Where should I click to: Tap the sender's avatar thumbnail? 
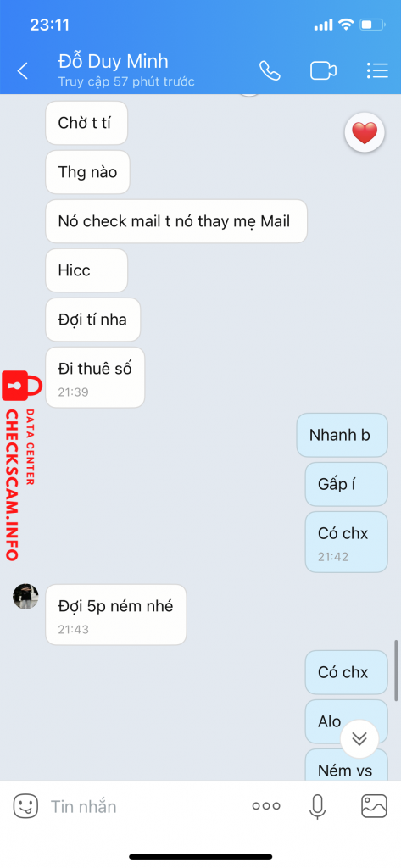click(x=25, y=597)
